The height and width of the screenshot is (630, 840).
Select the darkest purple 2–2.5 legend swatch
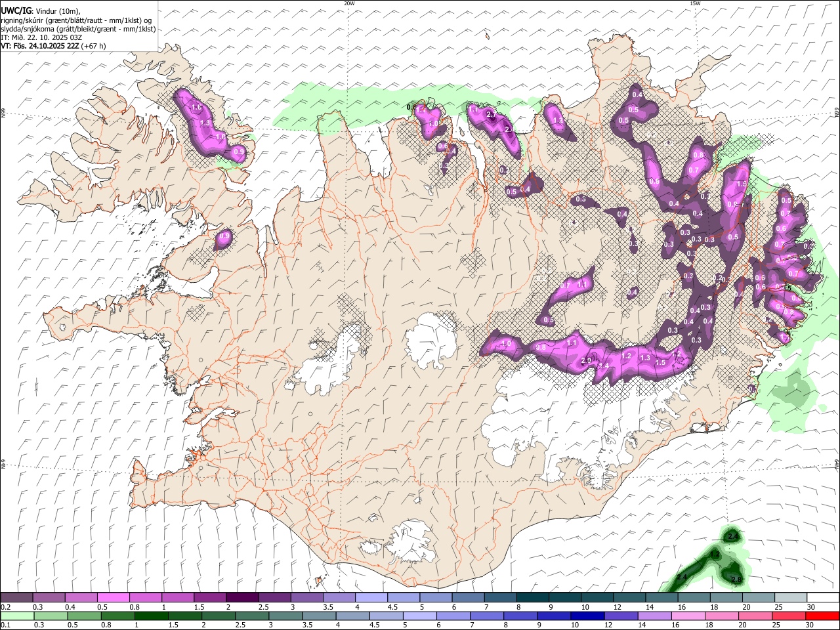[x=242, y=598]
